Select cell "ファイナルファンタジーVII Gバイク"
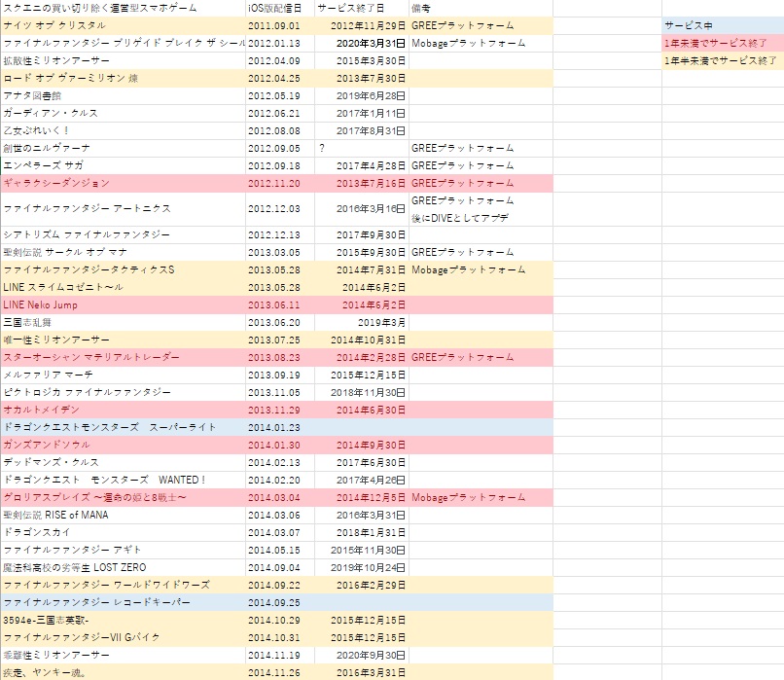784x680 pixels. pyautogui.click(x=123, y=637)
